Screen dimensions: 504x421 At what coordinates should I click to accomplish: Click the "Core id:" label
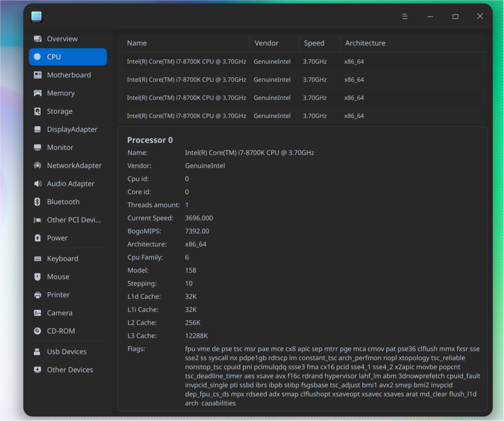pos(139,192)
